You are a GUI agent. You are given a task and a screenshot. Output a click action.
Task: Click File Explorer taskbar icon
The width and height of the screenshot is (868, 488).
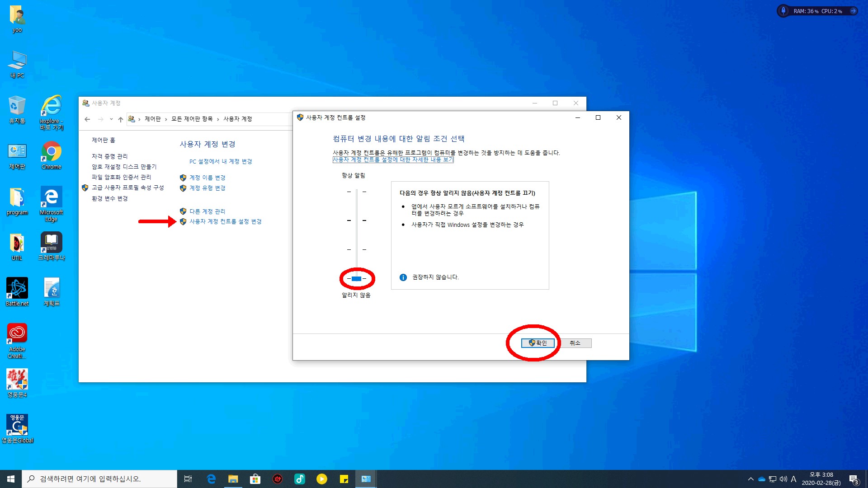pyautogui.click(x=233, y=479)
